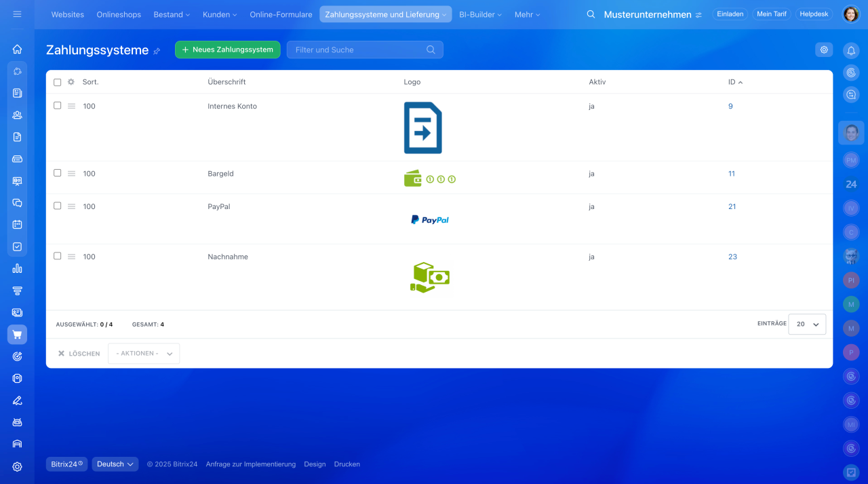
Task: Click the column settings gear in table header
Action: (x=71, y=82)
